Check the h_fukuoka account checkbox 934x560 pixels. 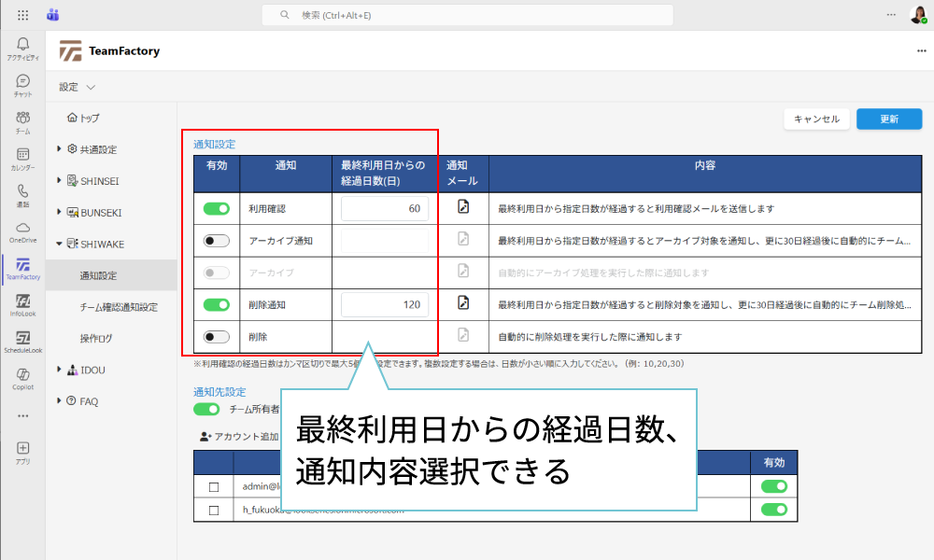[214, 511]
